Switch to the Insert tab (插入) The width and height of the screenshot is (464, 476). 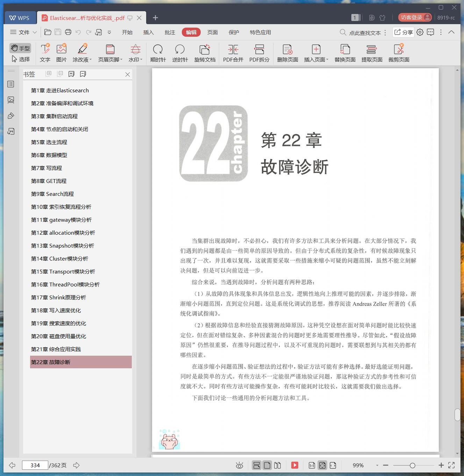(x=149, y=32)
